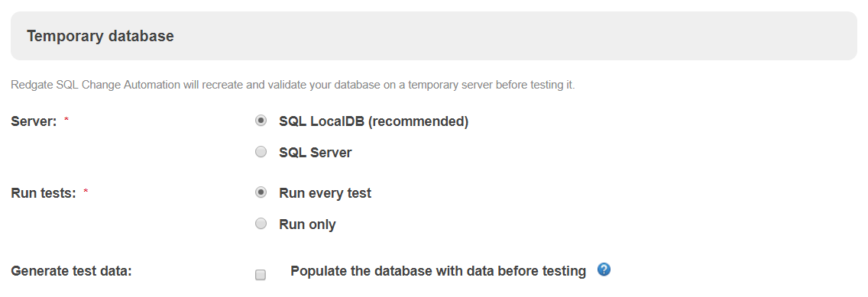This screenshot has width=868, height=297.
Task: Click the Redgate SQL Change Automation description
Action: 293,86
